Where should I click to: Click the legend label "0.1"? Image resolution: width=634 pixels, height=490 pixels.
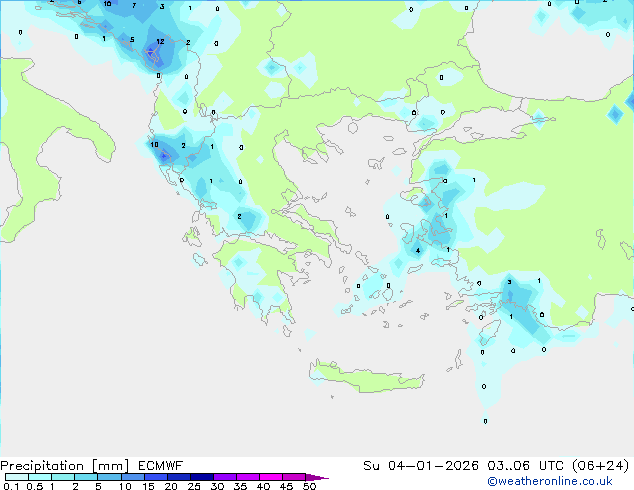(x=11, y=486)
